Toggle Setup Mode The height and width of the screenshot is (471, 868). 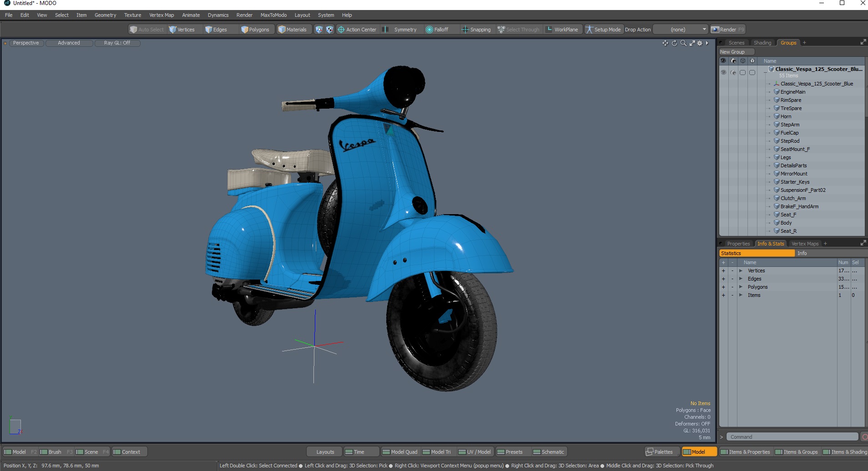(603, 30)
